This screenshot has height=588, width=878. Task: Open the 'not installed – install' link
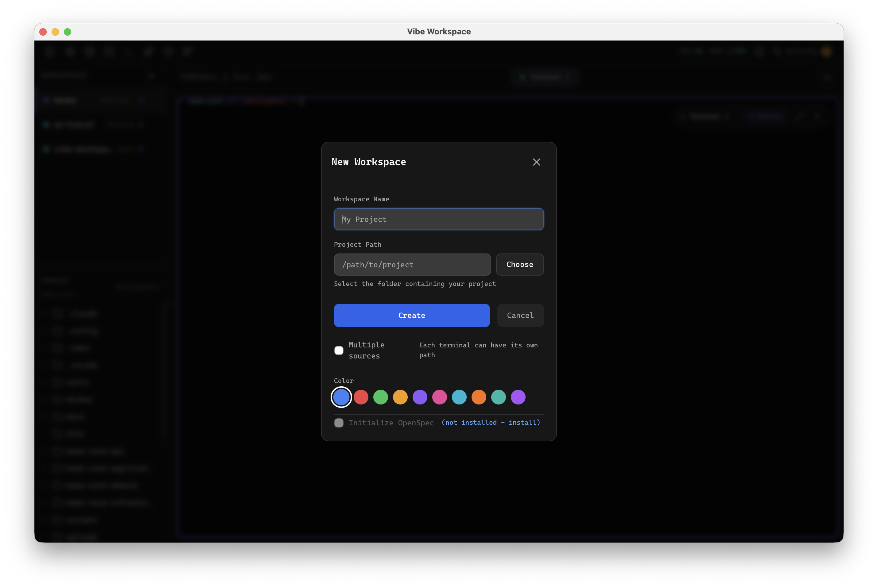(x=491, y=422)
